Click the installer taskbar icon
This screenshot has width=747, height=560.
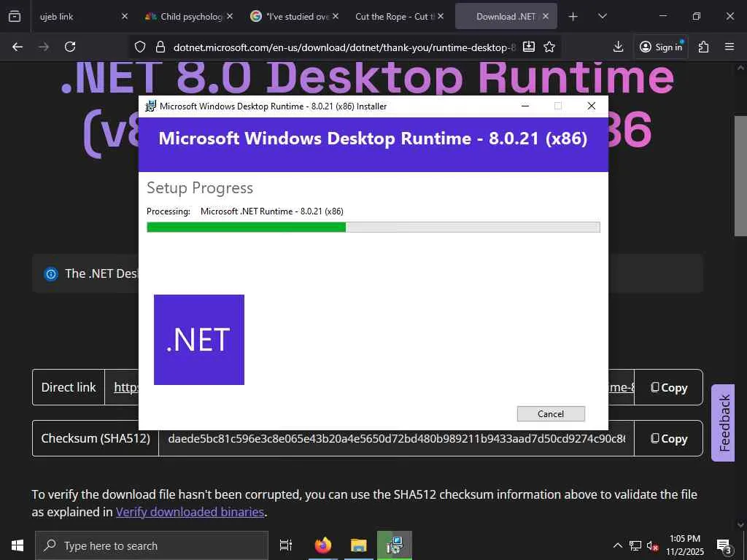pyautogui.click(x=395, y=545)
